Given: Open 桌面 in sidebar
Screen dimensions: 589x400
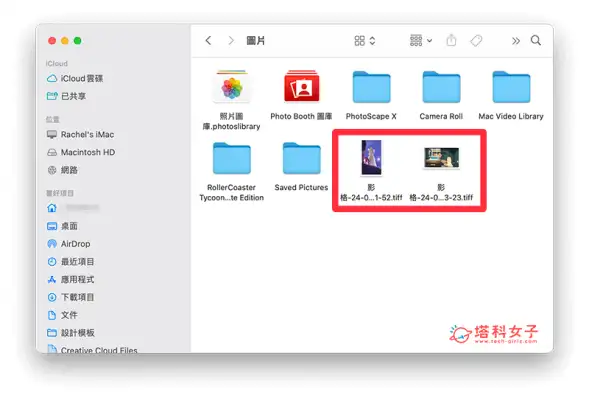Looking at the screenshot, I should (x=62, y=226).
